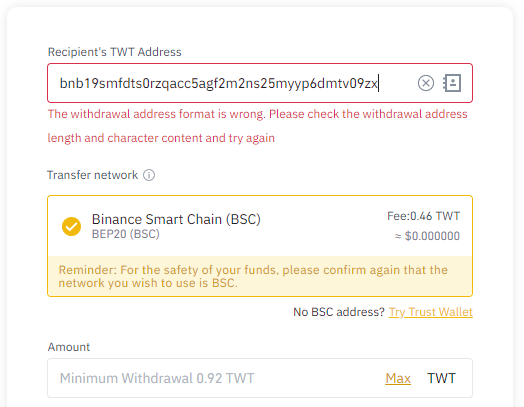This screenshot has width=524, height=407.
Task: Click the Fee:0.46 TWT text
Action: [423, 216]
